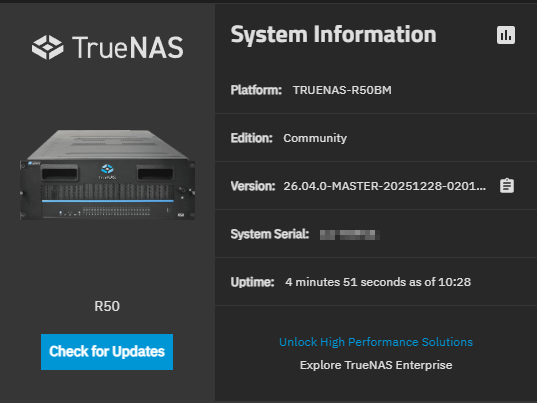The height and width of the screenshot is (403, 537).
Task: Click the Uptime: label
Action: [x=252, y=282]
